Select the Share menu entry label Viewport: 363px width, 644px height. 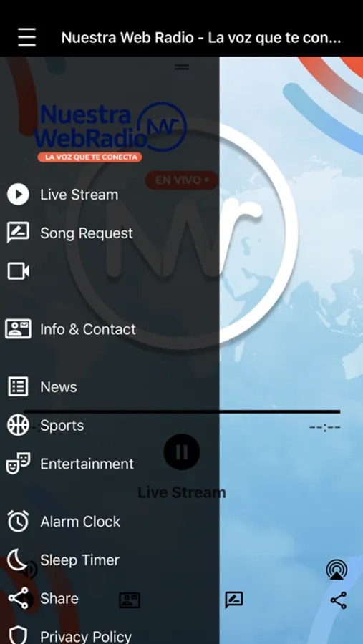[x=59, y=598]
